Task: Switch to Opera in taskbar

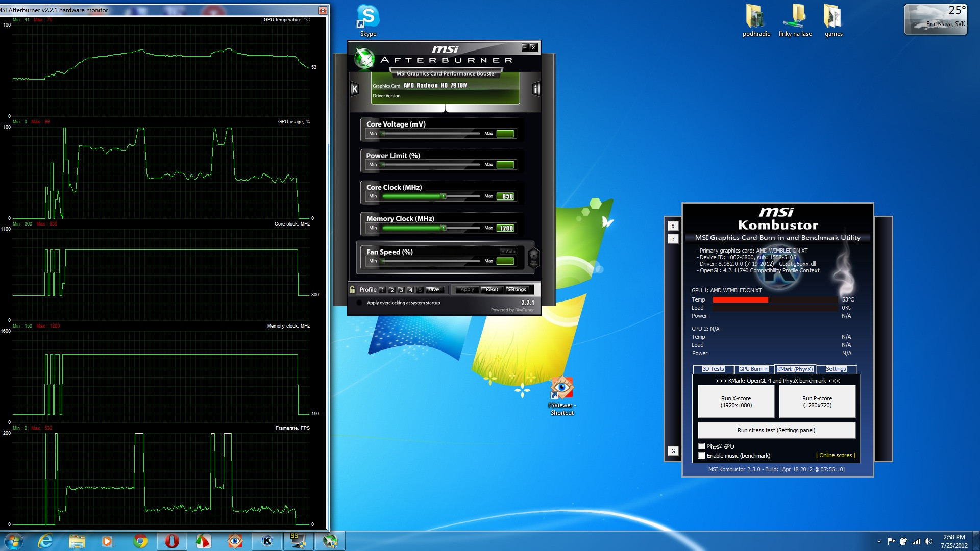Action: tap(172, 541)
